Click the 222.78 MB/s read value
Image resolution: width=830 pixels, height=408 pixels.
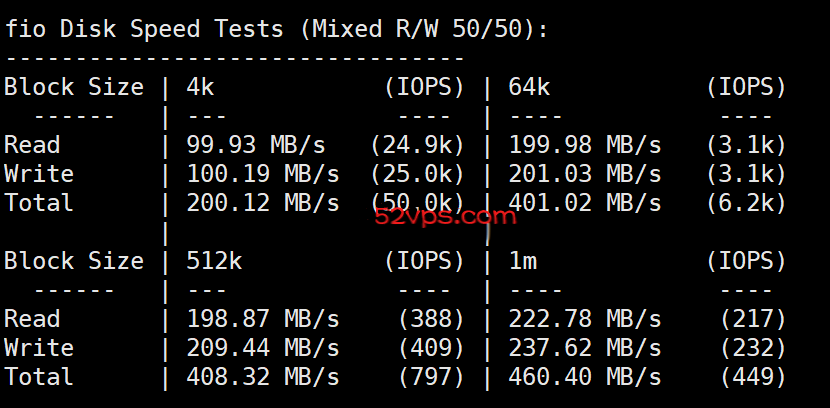[585, 319]
